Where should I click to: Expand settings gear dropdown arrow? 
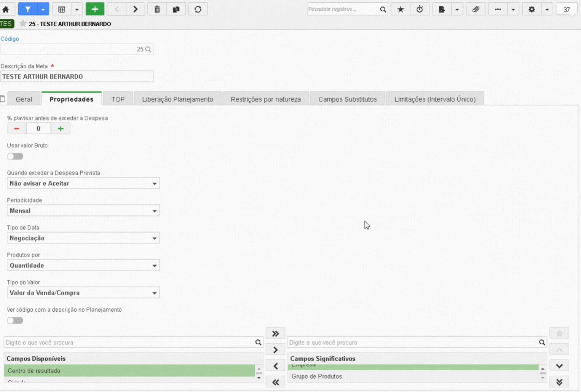[547, 9]
